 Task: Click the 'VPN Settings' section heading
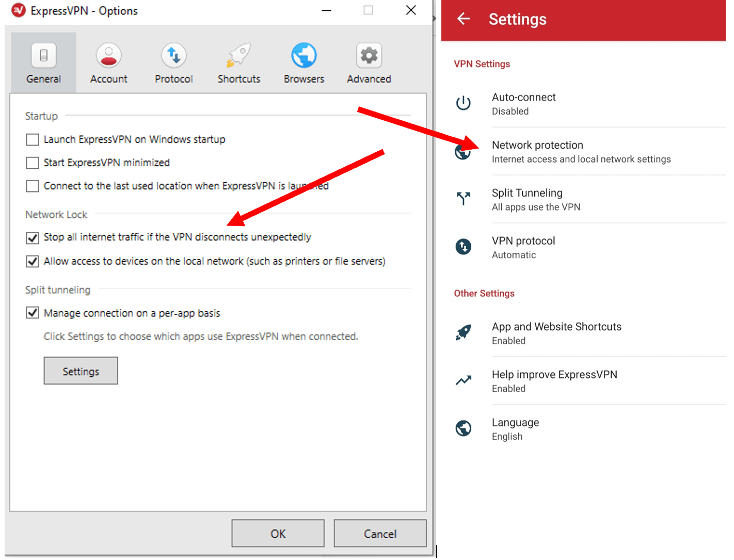(x=482, y=64)
